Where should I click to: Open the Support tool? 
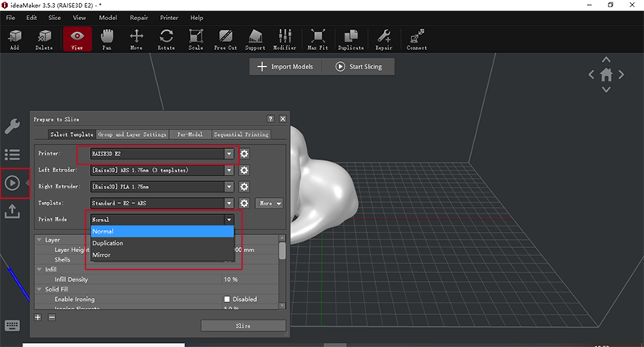tap(255, 39)
